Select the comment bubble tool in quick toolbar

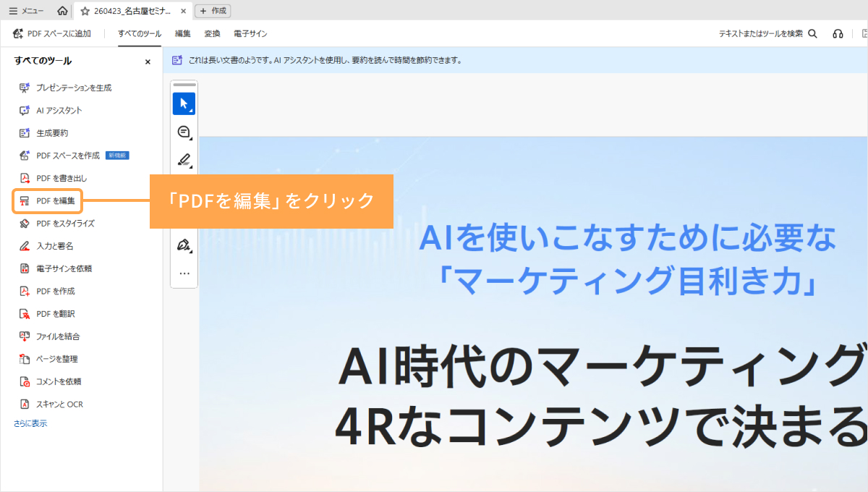(184, 132)
